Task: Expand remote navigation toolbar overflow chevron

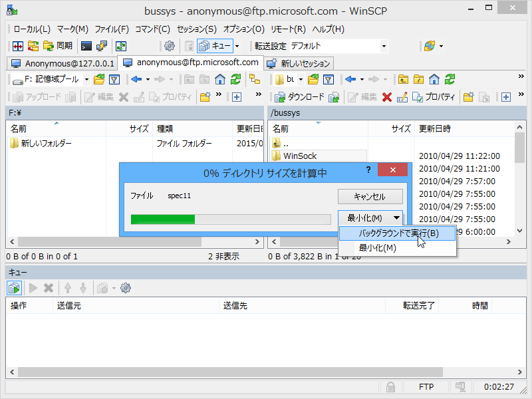Action: pos(521,76)
